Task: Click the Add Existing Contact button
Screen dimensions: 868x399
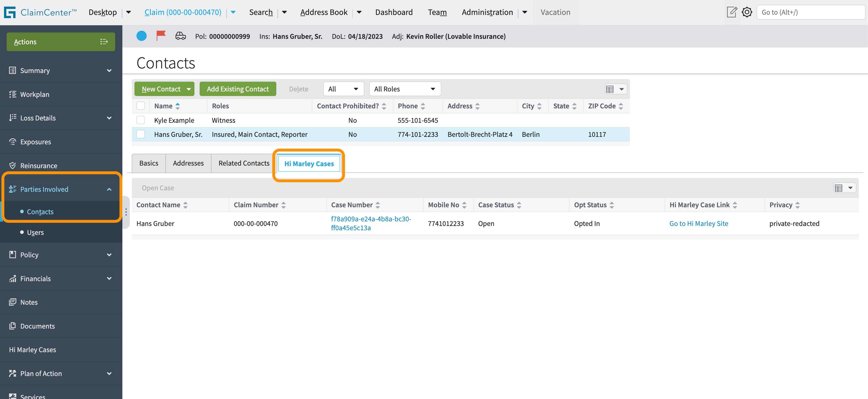Action: (x=238, y=89)
